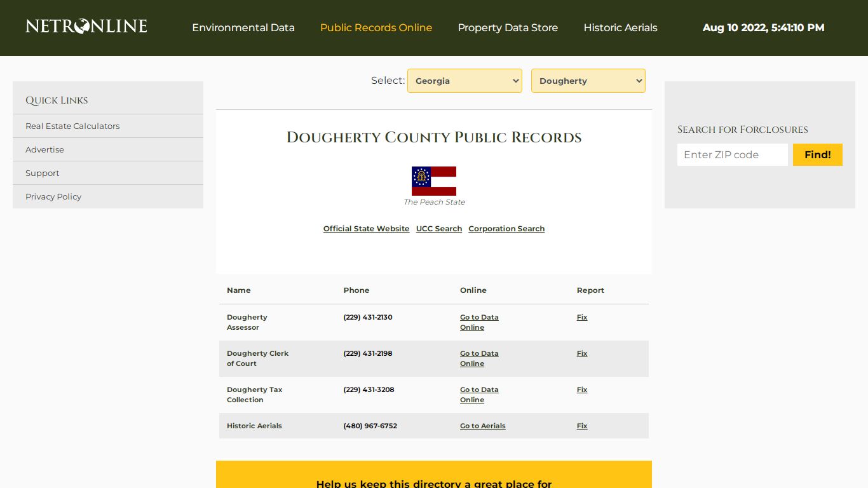Screen dimensions: 868x488
Task: Select phone number (229) 431-2198
Action: click(368, 353)
